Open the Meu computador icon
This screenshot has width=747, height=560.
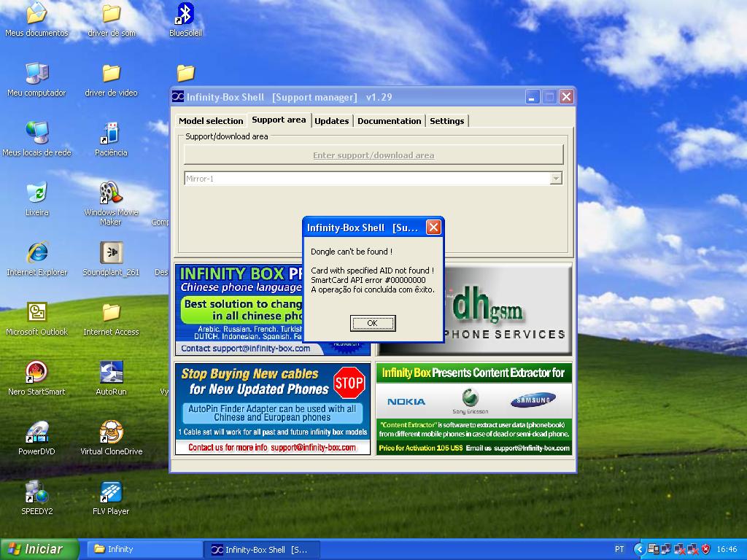(36, 79)
